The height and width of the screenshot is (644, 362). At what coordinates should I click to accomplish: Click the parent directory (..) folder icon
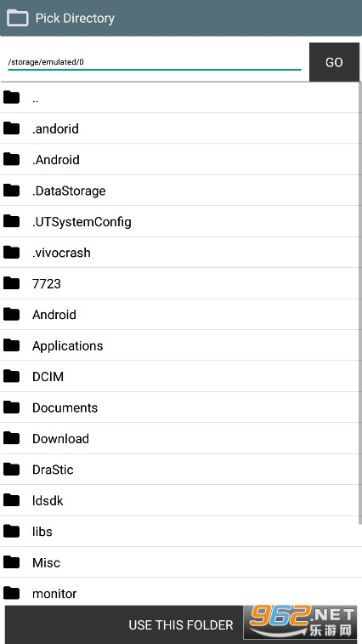[12, 97]
